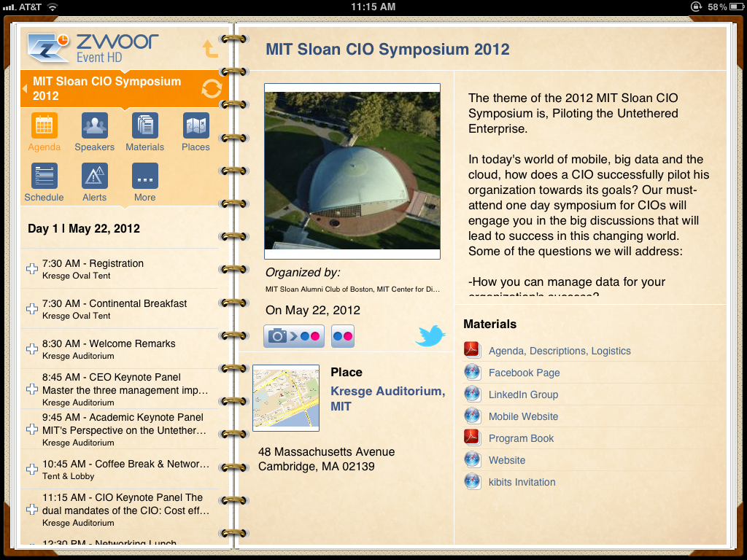Screen dimensions: 747x560
Task: Enlarge the Kresge dome aerial photo
Action: 352,171
